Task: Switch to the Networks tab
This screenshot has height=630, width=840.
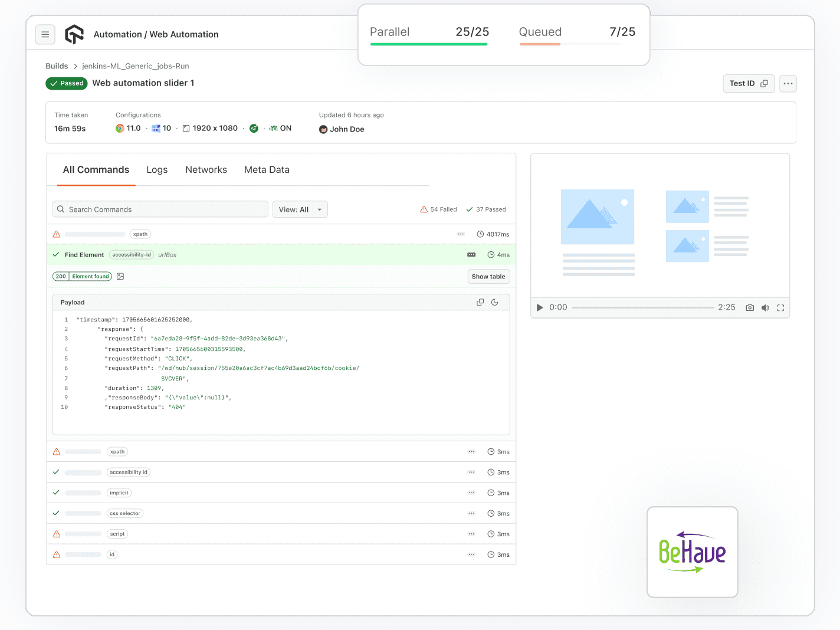Action: point(206,169)
